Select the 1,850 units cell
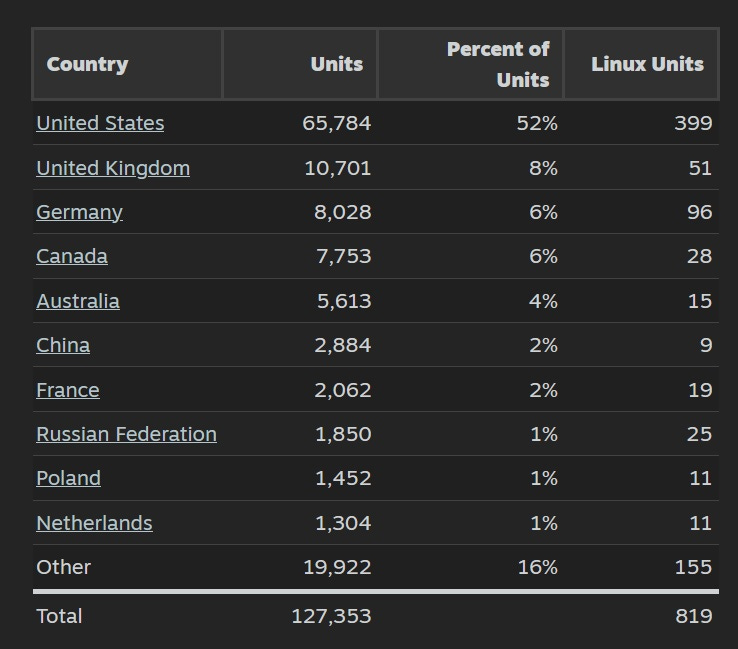This screenshot has height=649, width=738. pyautogui.click(x=343, y=434)
